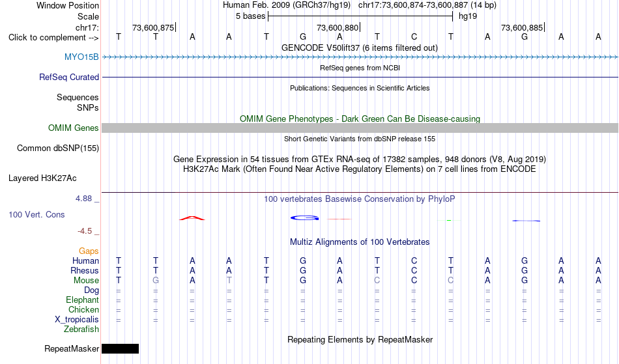The height and width of the screenshot is (364, 619).
Task: Select the Common dbSNP(155) track label
Action: point(58,148)
